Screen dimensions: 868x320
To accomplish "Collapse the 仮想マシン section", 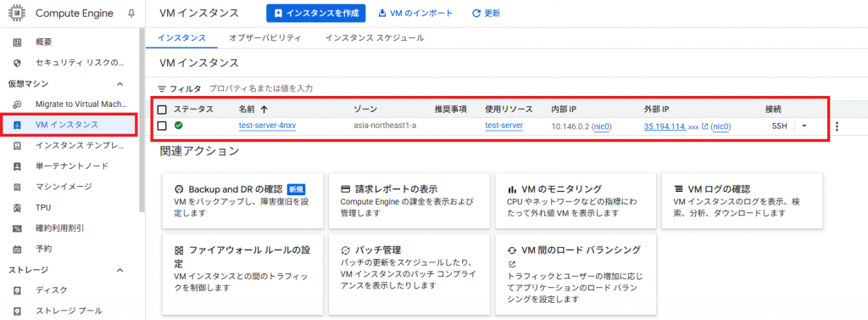I will click(120, 84).
